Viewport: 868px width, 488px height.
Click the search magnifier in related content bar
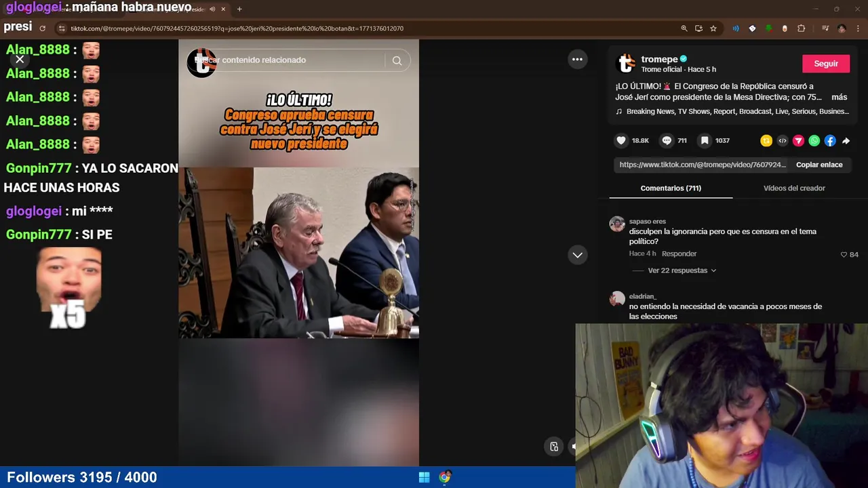[x=397, y=60]
